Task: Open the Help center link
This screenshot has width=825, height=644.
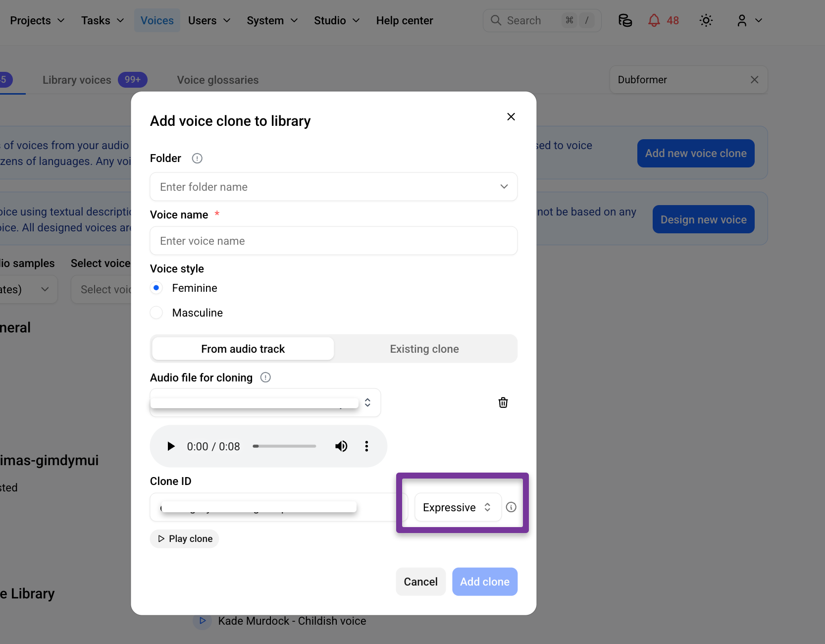Action: [x=405, y=20]
